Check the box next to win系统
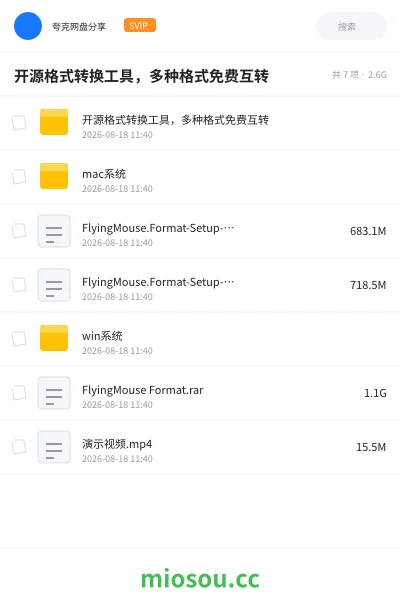This screenshot has height=600, width=400. (19, 339)
